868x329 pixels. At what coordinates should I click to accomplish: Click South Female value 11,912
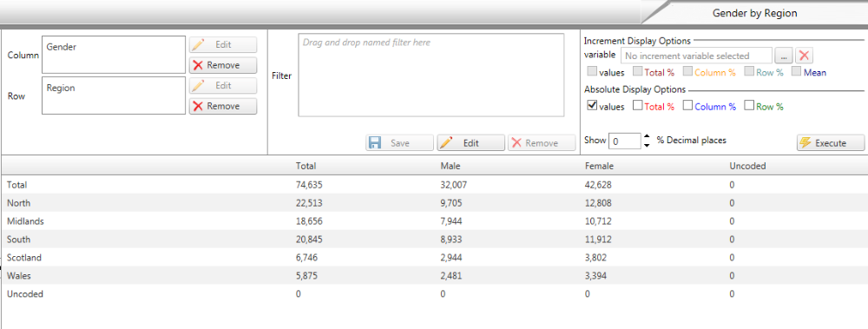point(598,240)
